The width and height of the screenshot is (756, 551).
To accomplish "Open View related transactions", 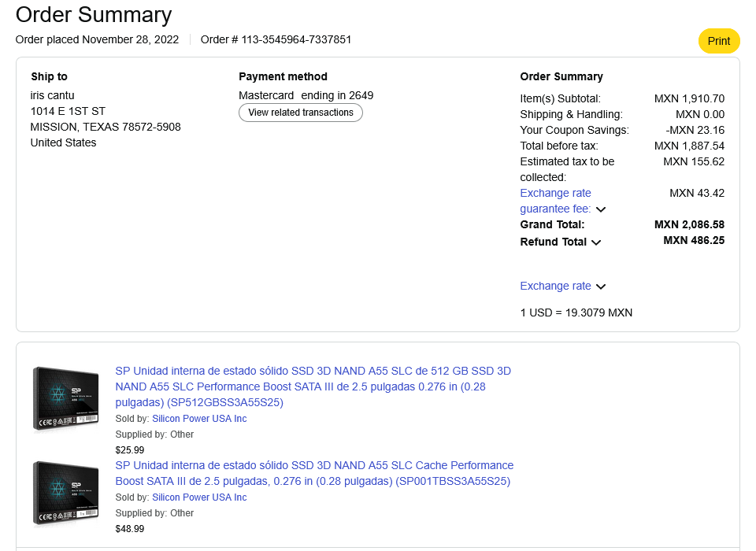I will click(301, 113).
